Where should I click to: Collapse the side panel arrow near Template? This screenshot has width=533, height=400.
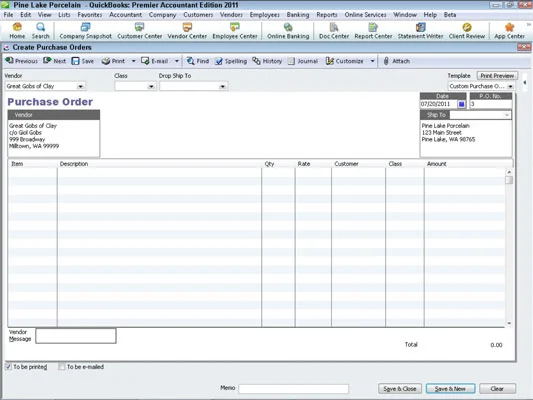pyautogui.click(x=525, y=82)
